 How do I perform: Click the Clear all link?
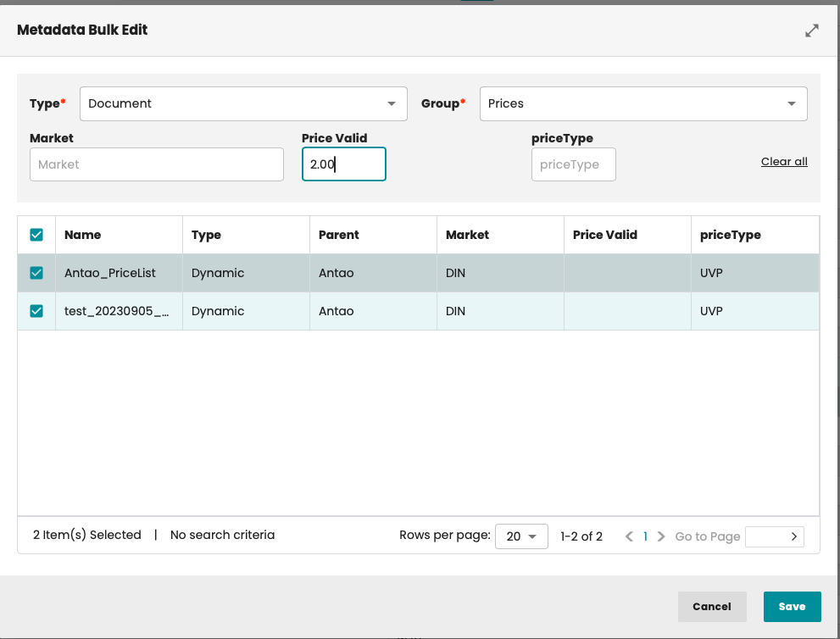click(783, 162)
